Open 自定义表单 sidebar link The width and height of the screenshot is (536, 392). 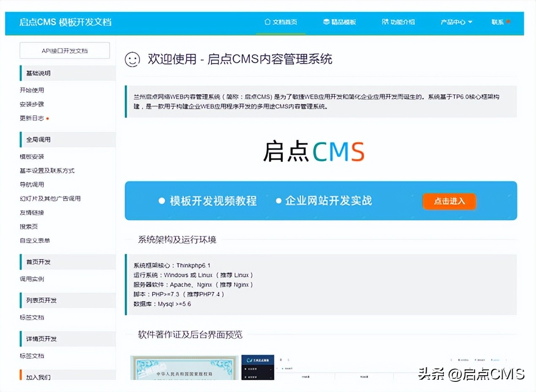35,240
